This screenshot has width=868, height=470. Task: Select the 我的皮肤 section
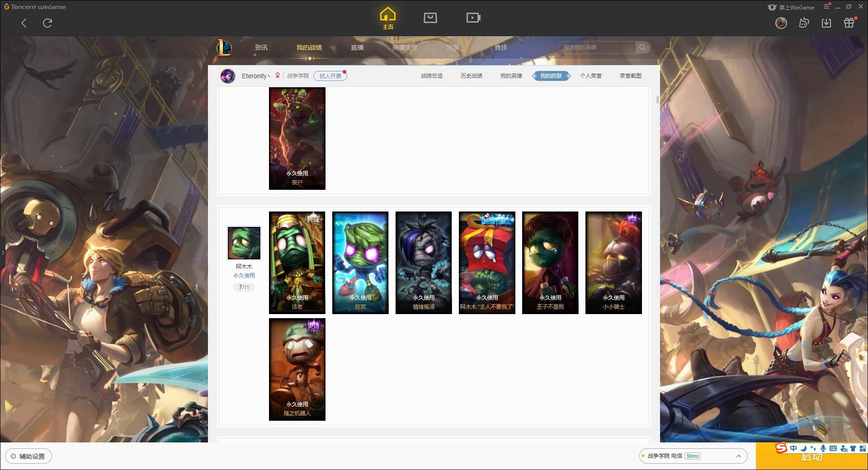[x=551, y=76]
